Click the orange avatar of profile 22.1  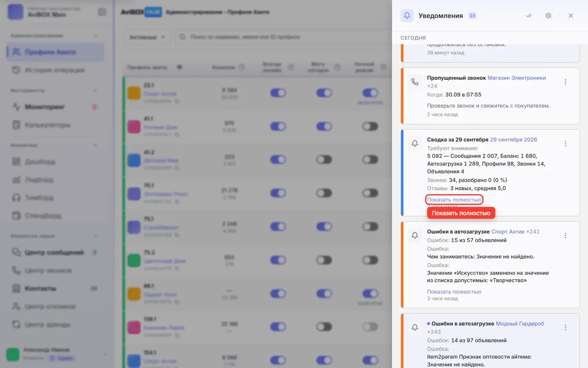[134, 93]
